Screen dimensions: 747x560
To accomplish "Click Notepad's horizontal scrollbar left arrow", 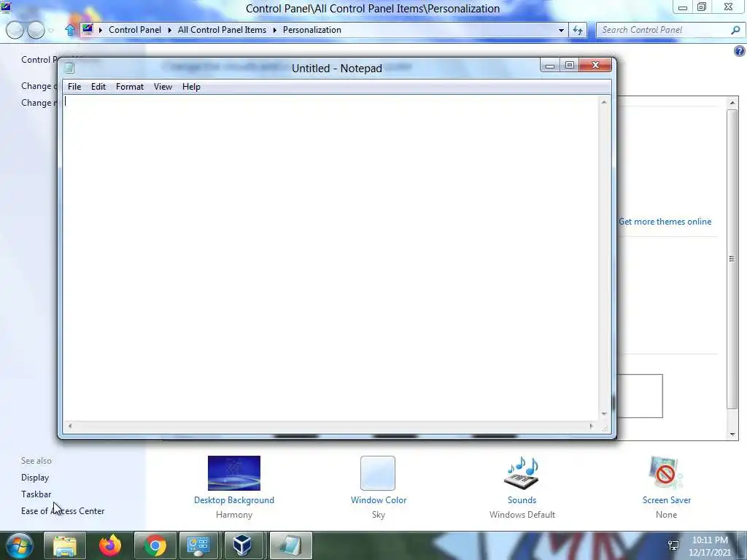I will coord(70,426).
